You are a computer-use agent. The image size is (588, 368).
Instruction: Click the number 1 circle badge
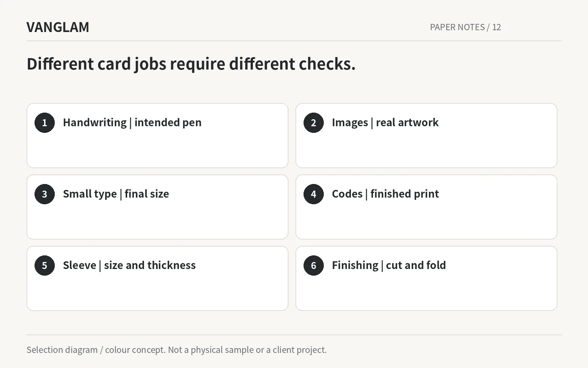44,123
